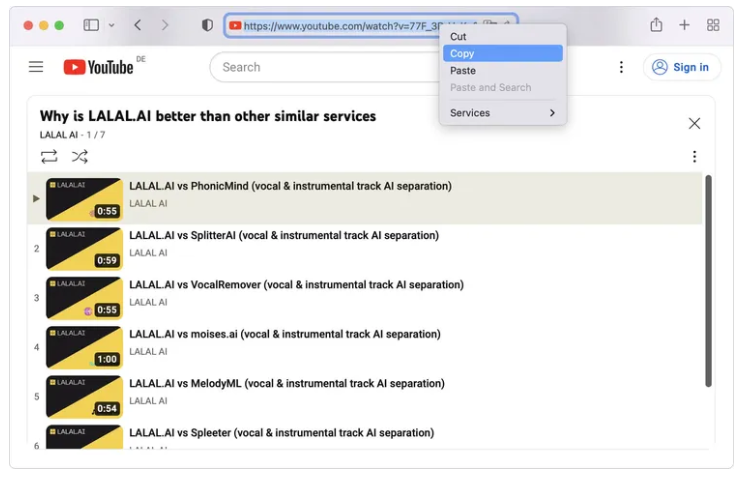Open the LALAL.AI vs moises.ai thumbnail
The height and width of the screenshot is (482, 744).
84,347
